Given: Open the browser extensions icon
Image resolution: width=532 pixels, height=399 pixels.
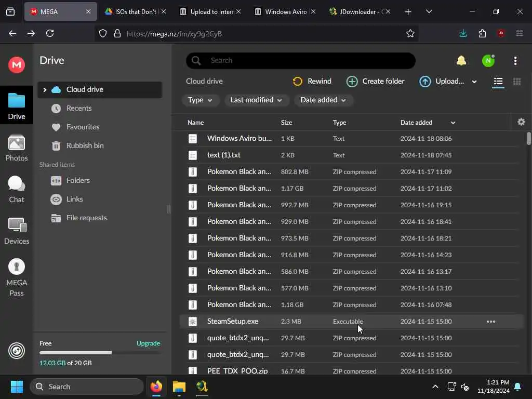Looking at the screenshot, I should [x=482, y=33].
